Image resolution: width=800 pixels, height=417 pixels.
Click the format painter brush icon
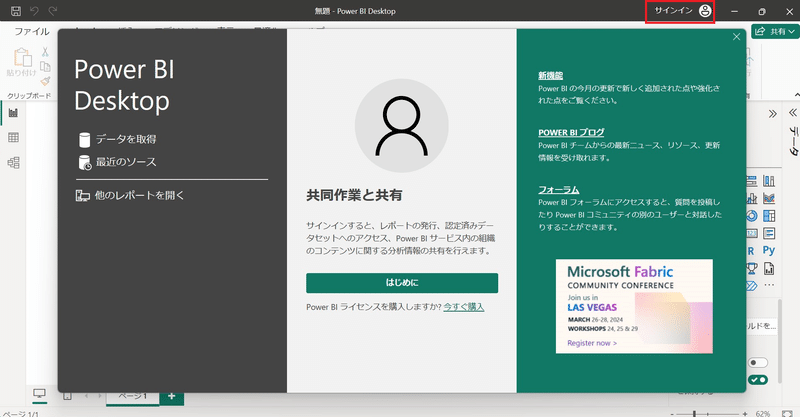(x=45, y=81)
